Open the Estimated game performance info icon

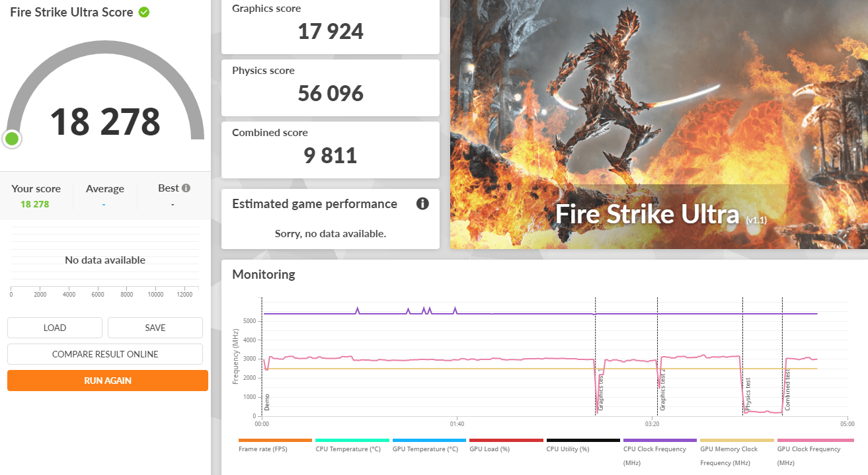pos(422,203)
